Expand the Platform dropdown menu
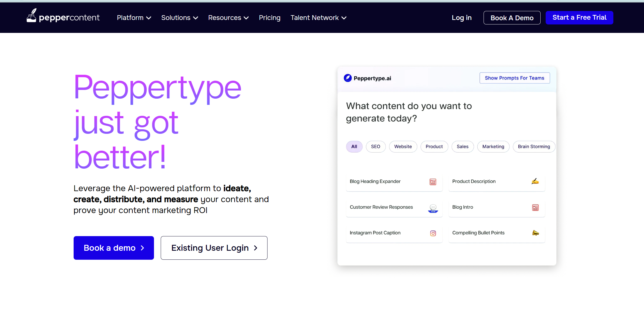The width and height of the screenshot is (644, 330). pyautogui.click(x=134, y=17)
